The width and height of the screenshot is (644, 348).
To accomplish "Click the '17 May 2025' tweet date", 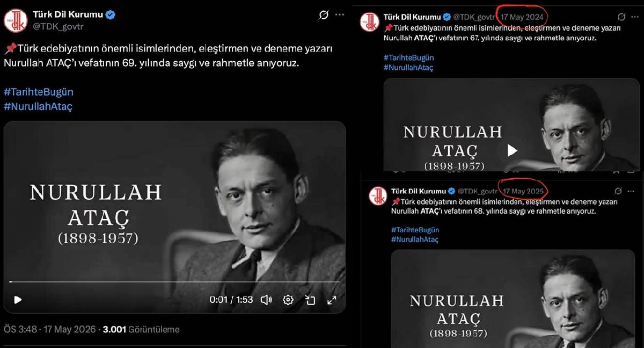I will click(523, 191).
